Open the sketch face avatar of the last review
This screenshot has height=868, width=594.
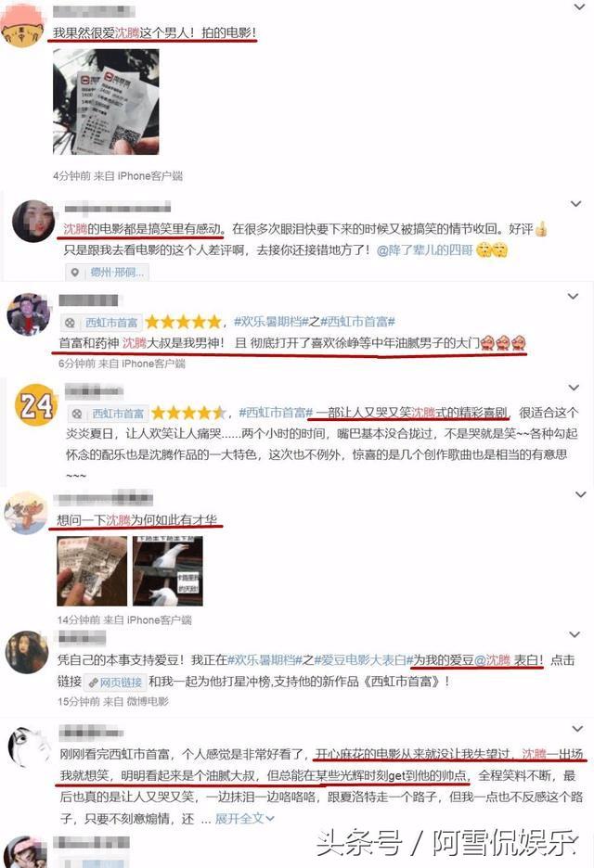(28, 747)
